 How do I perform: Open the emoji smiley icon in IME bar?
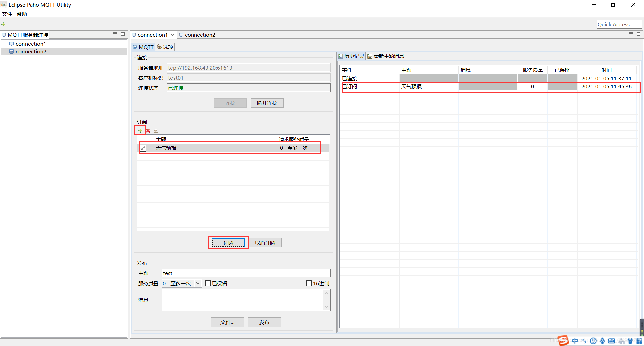pos(593,341)
